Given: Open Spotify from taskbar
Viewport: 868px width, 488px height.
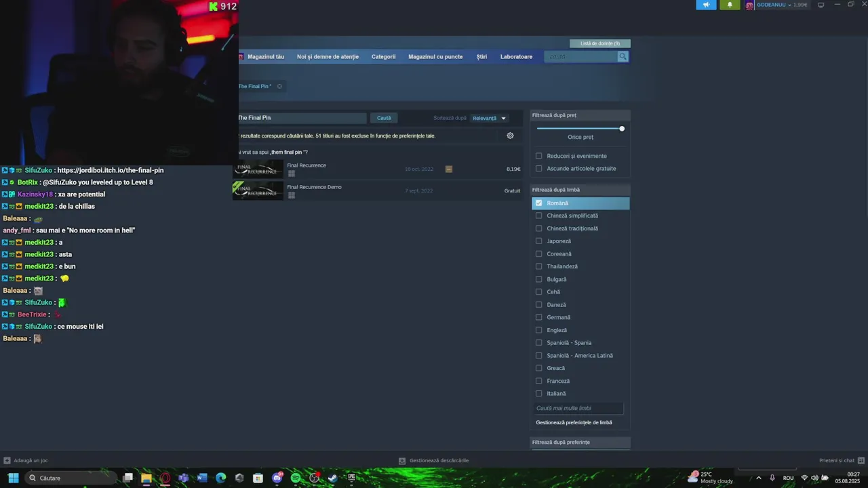Looking at the screenshot, I should (296, 478).
